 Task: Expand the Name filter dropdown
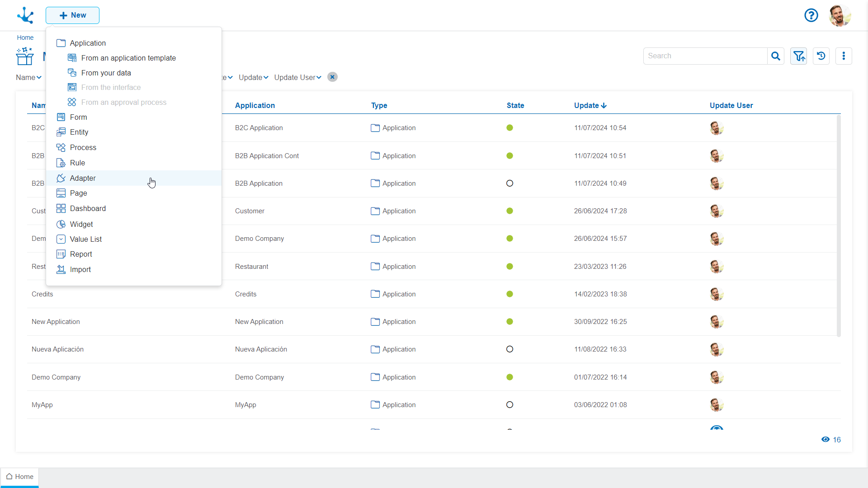[x=28, y=77]
